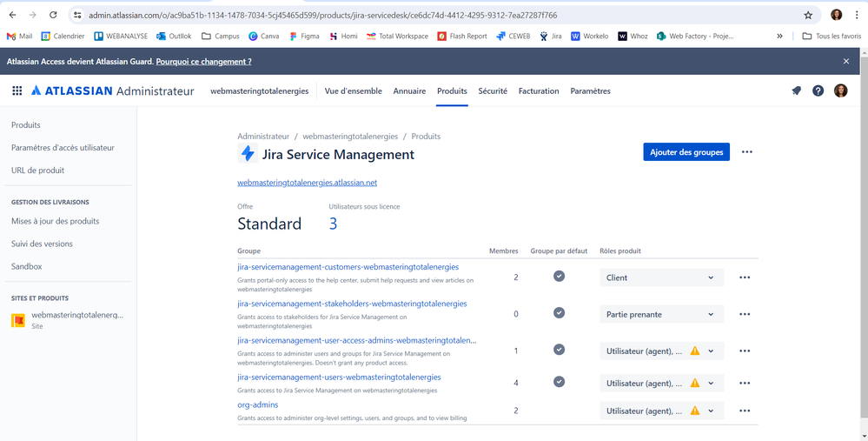Click Administrateur breadcrumb
Screen dimensions: 868x441
(263, 136)
